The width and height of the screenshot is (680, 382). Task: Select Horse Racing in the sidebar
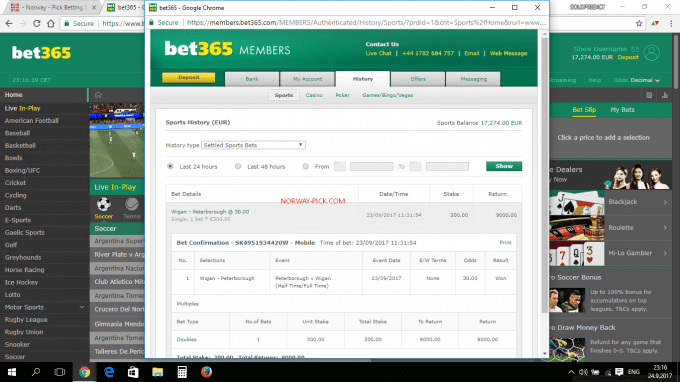pyautogui.click(x=24, y=270)
